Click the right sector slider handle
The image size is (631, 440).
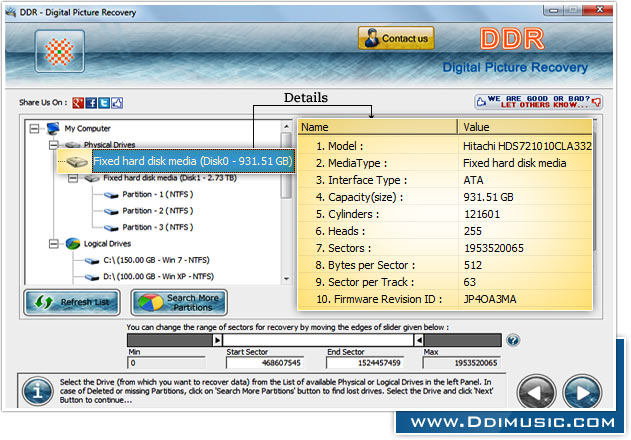click(419, 341)
